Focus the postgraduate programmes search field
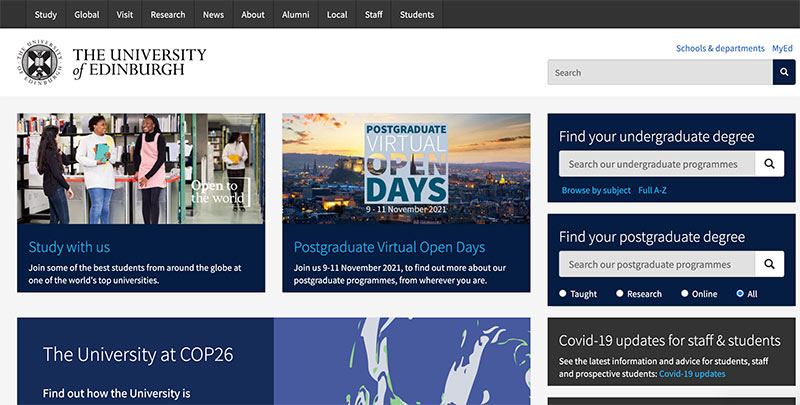The height and width of the screenshot is (405, 800). tap(657, 264)
